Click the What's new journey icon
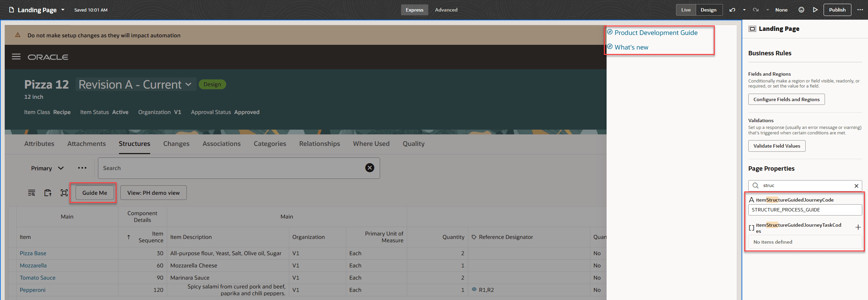This screenshot has width=868, height=300. click(x=610, y=46)
